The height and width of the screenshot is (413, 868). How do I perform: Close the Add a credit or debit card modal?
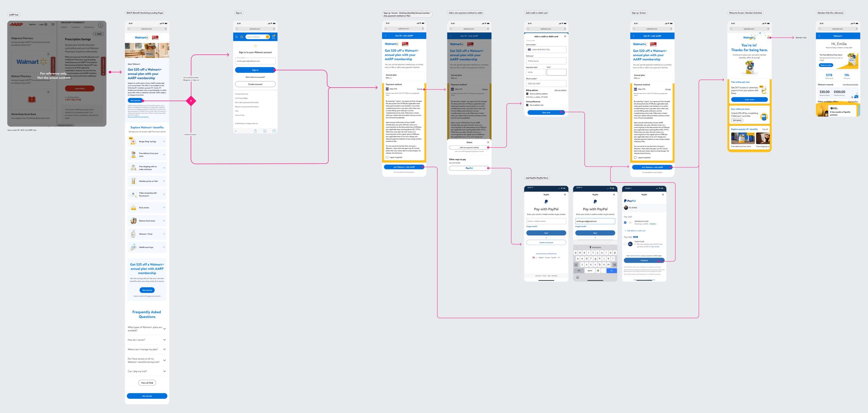coord(565,36)
